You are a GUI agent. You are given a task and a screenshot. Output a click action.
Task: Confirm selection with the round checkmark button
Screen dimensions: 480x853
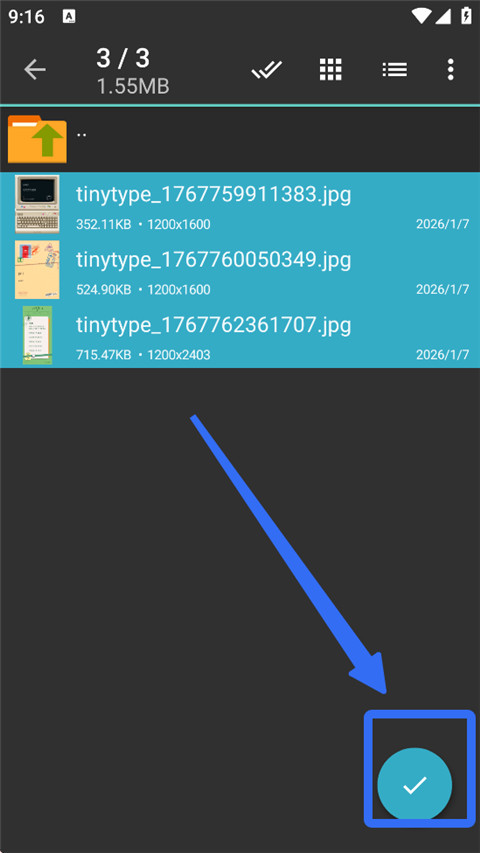coord(415,784)
